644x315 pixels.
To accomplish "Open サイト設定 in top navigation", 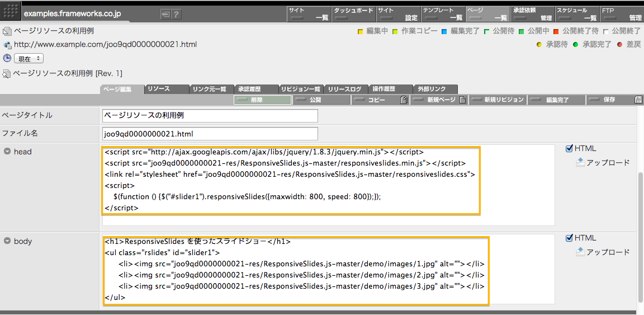I will 398,14.
